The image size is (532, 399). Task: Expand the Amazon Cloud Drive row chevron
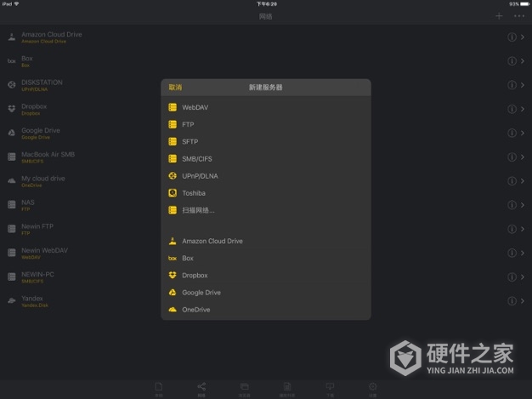click(x=523, y=37)
